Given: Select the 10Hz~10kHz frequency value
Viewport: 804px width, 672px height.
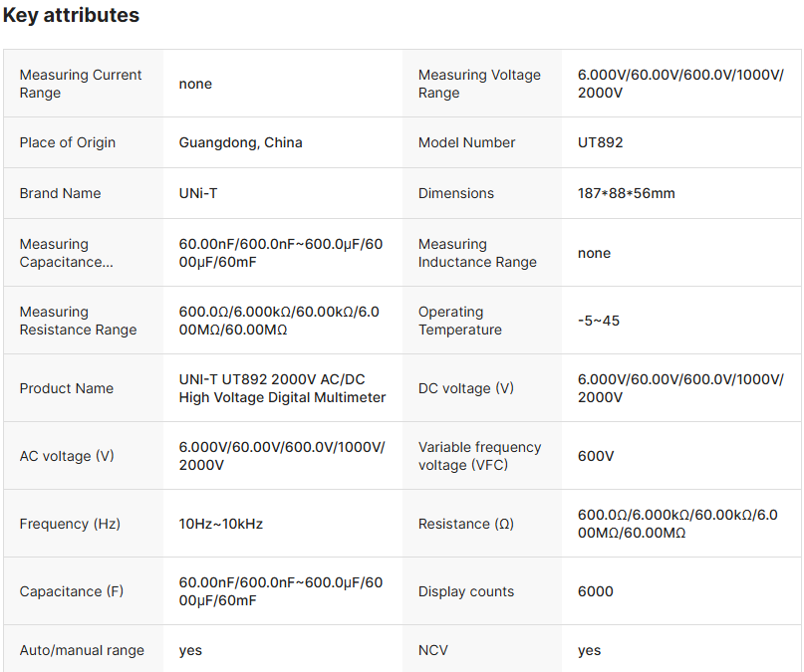Looking at the screenshot, I should click(x=221, y=524).
